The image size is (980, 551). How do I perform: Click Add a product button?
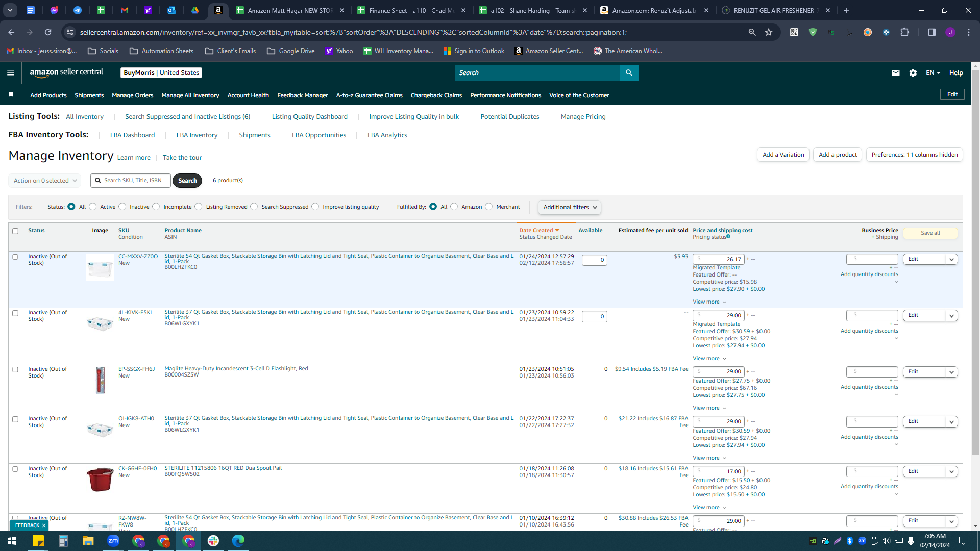[838, 155]
